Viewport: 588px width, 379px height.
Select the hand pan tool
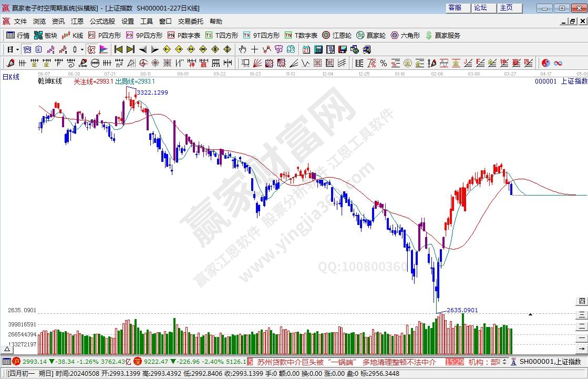click(x=242, y=49)
